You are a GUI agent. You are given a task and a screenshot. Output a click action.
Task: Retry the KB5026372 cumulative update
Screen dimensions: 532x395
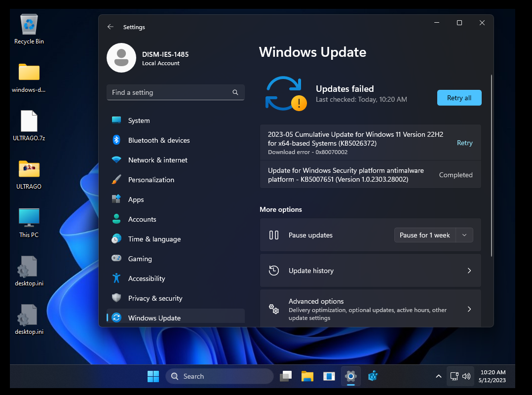pyautogui.click(x=464, y=143)
